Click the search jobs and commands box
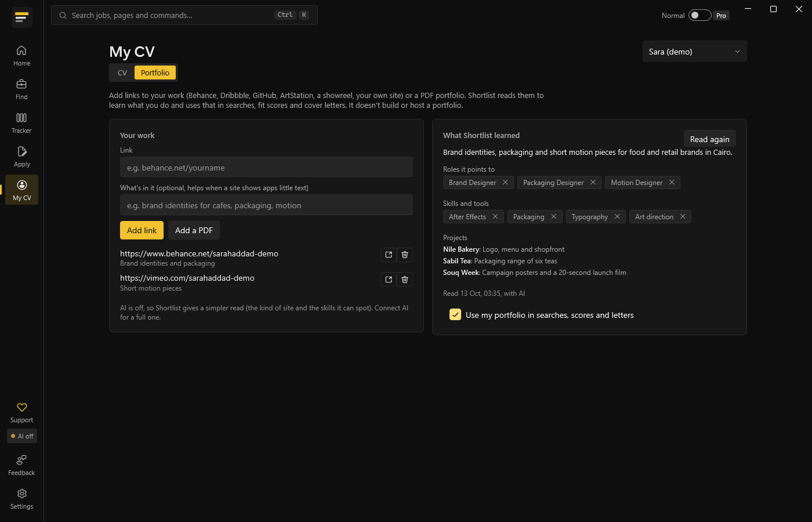Image resolution: width=812 pixels, height=522 pixels. pos(184,15)
